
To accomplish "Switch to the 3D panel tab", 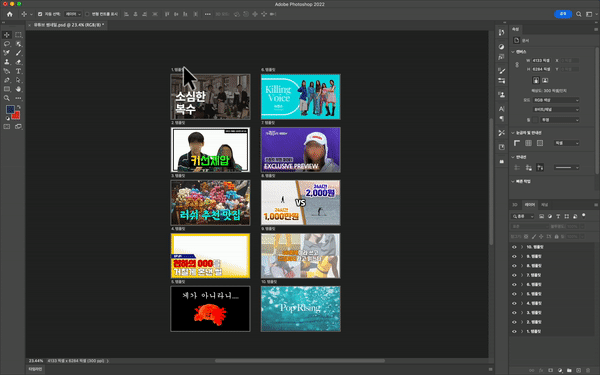I will pyautogui.click(x=515, y=205).
